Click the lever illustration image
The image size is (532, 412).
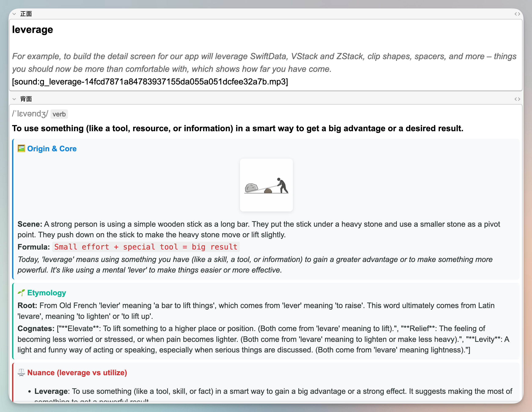tap(266, 185)
